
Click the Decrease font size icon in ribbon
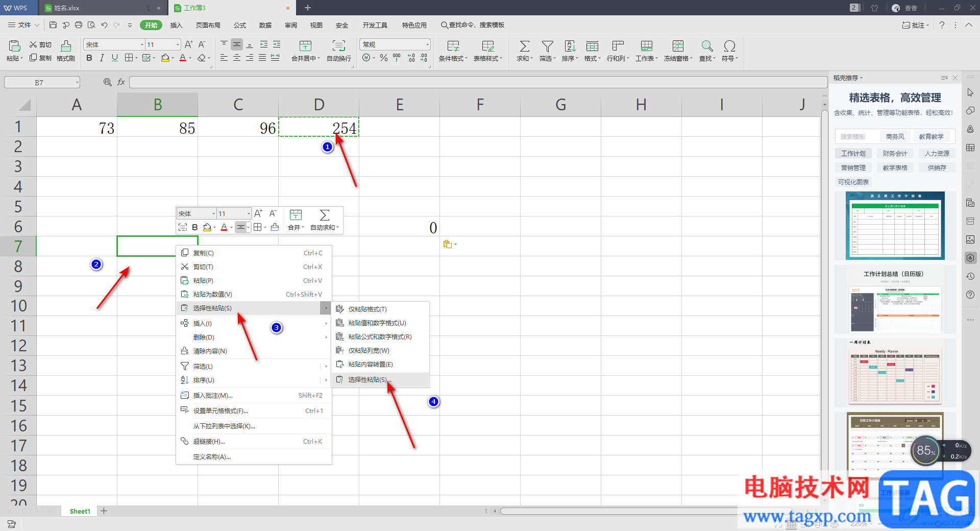(202, 44)
